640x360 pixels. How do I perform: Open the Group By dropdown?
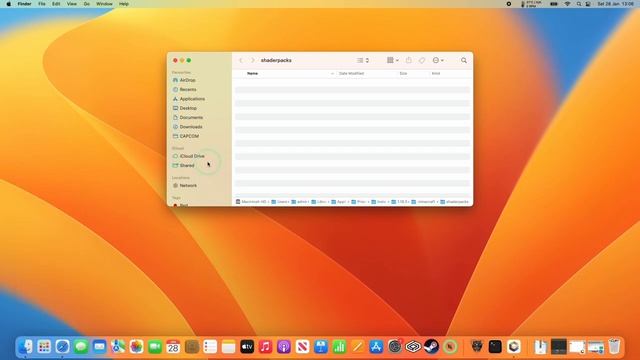tap(393, 60)
